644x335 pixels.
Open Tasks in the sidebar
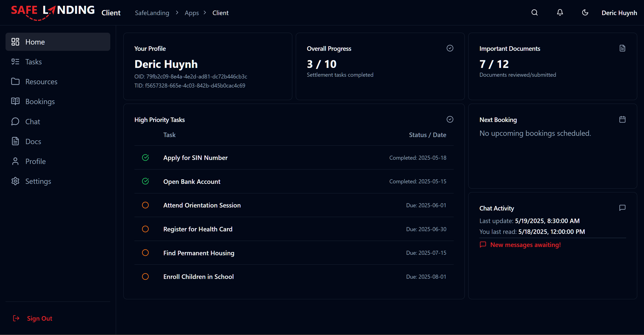(33, 62)
